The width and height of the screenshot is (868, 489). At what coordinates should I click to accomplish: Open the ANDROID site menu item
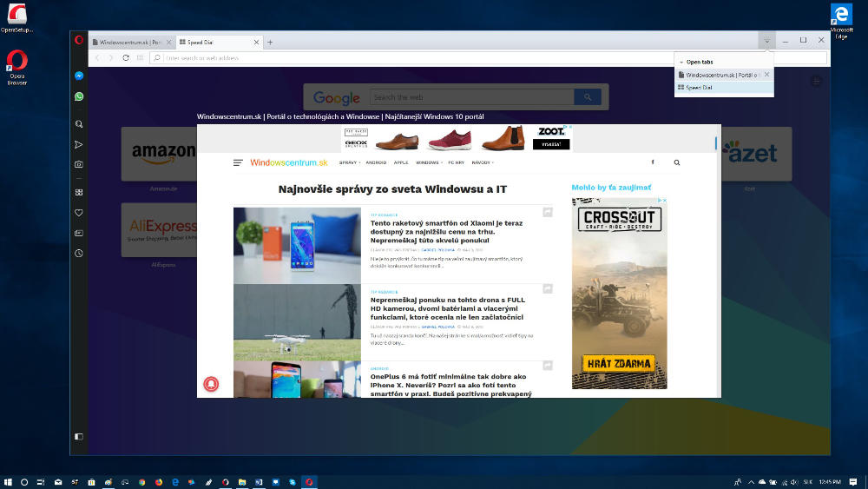point(376,162)
